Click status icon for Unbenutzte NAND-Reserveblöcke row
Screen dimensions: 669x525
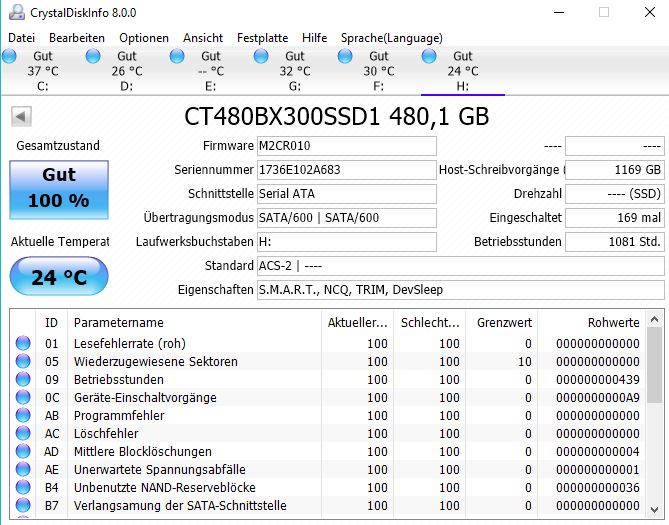23,487
